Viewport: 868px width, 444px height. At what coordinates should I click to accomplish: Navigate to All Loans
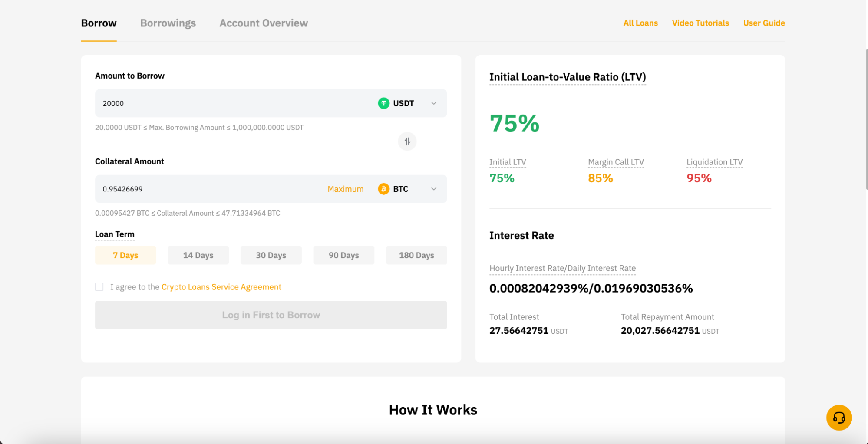[x=640, y=23]
